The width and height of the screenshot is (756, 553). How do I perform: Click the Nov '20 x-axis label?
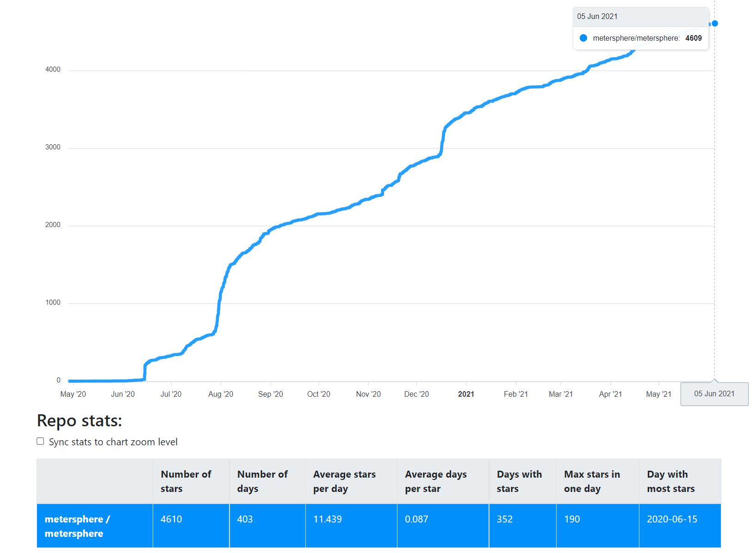368,394
